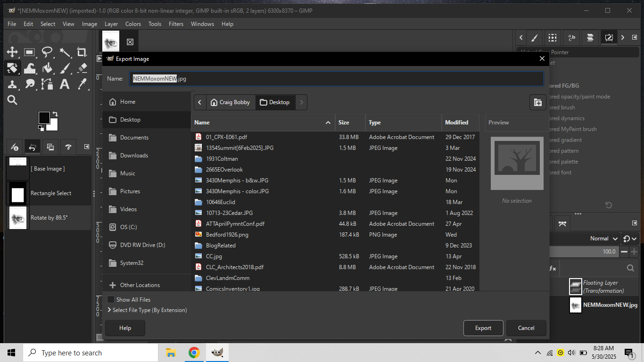The height and width of the screenshot is (362, 644).
Task: Select the Paths tool
Action: point(47,84)
